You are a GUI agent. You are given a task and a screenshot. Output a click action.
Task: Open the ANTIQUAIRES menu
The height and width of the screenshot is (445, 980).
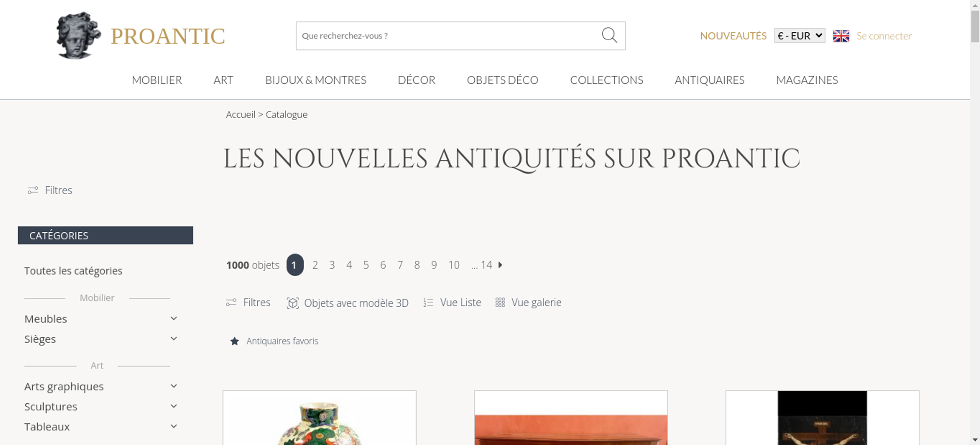click(710, 80)
